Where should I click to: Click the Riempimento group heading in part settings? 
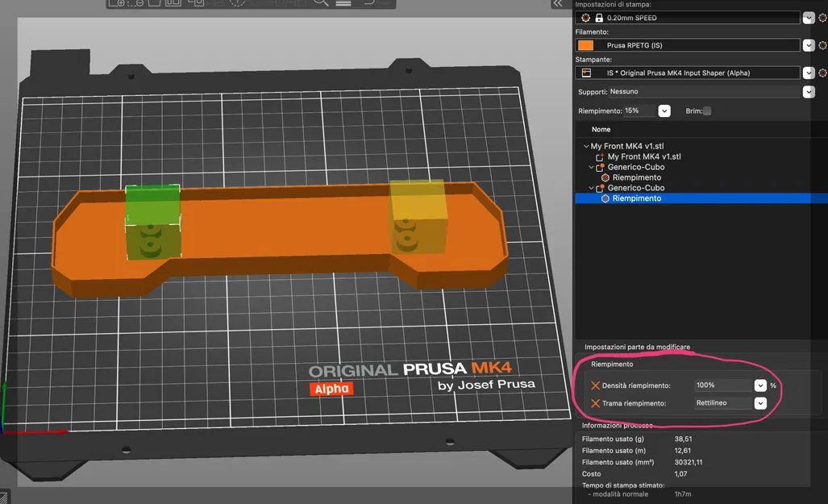611,364
